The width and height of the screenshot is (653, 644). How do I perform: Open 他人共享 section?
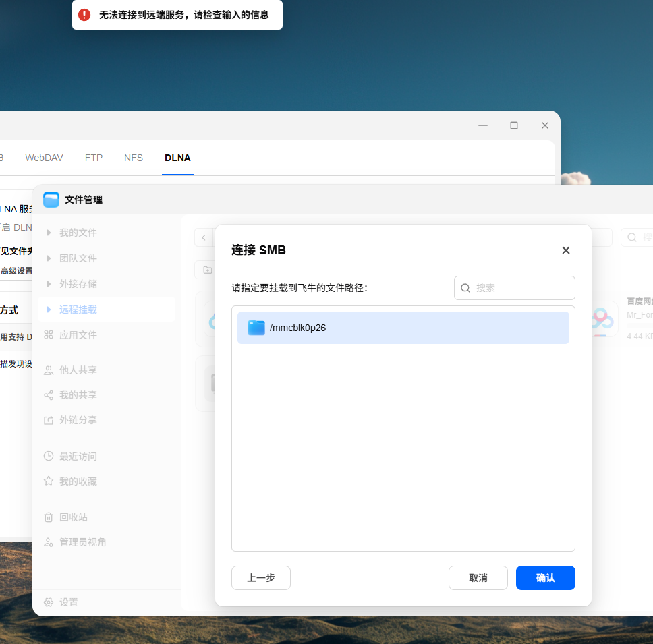[x=78, y=370]
